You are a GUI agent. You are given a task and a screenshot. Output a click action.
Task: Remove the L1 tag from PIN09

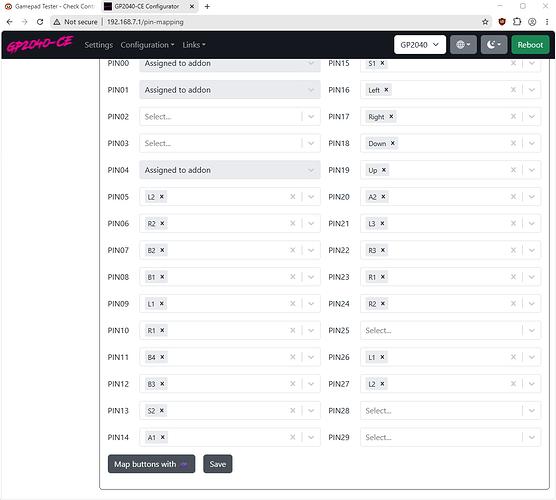[162, 304]
